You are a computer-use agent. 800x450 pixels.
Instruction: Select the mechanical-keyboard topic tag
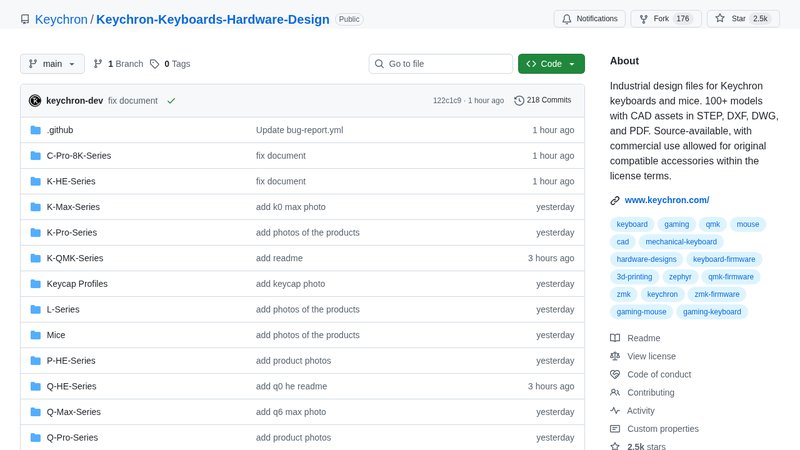coord(680,242)
